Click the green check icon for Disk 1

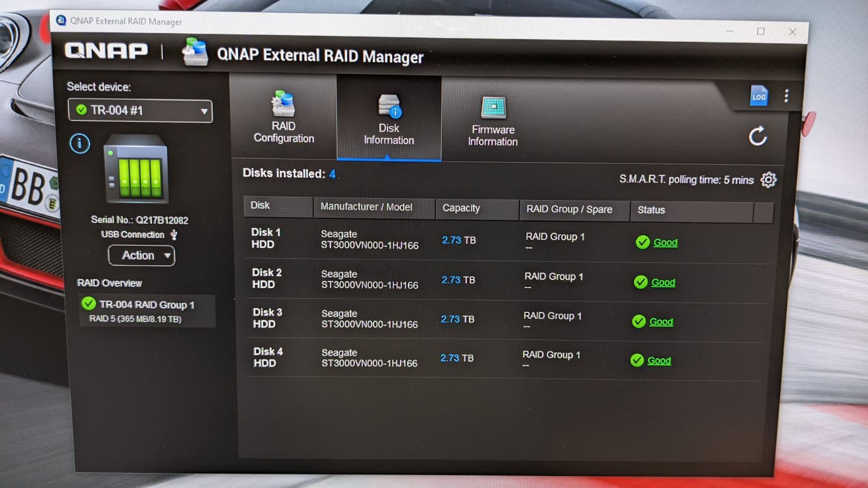[642, 242]
